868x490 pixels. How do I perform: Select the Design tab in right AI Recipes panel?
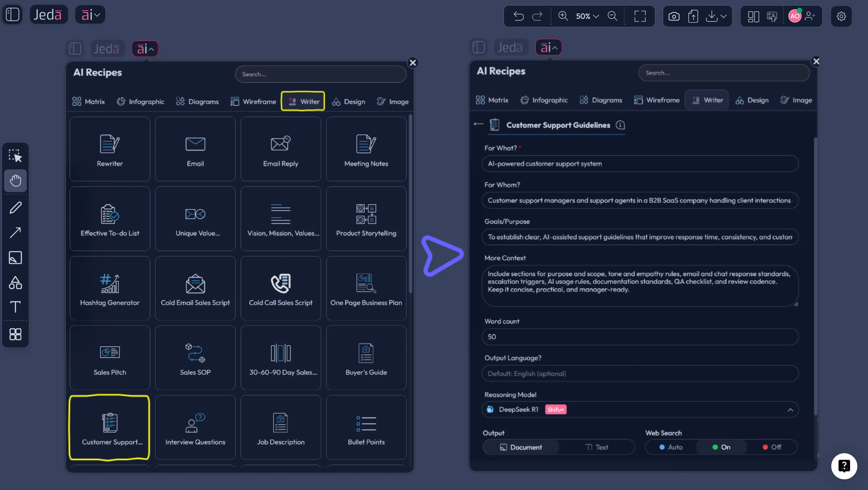[x=752, y=100]
